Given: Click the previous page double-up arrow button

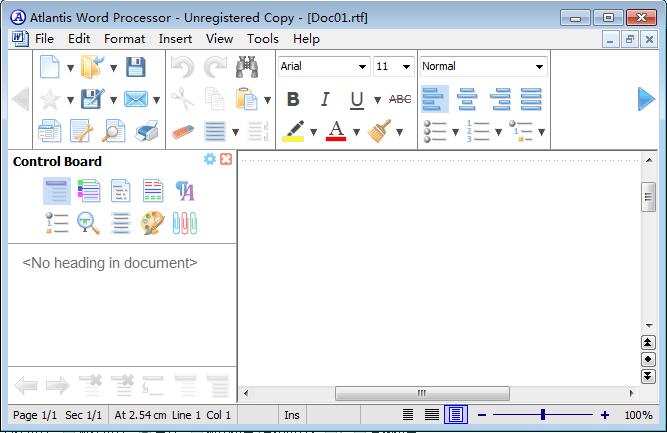Looking at the screenshot, I should point(648,342).
